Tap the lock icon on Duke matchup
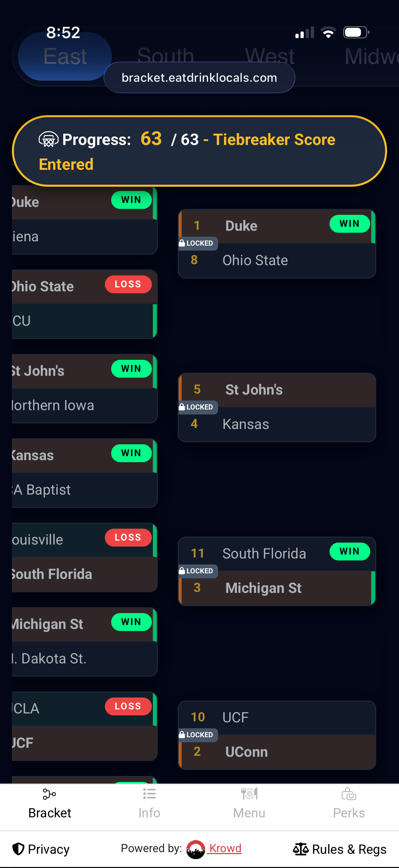This screenshot has width=399, height=868. tap(182, 243)
